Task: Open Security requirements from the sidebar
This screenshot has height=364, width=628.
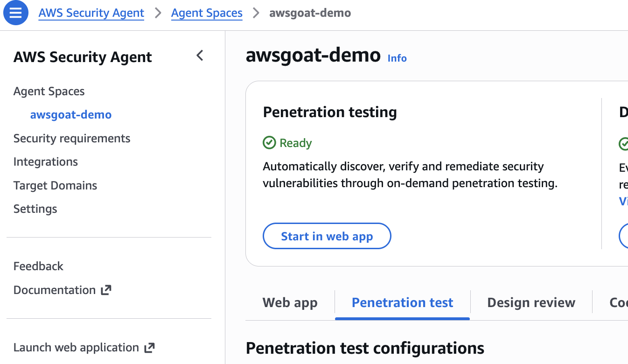Action: [72, 138]
